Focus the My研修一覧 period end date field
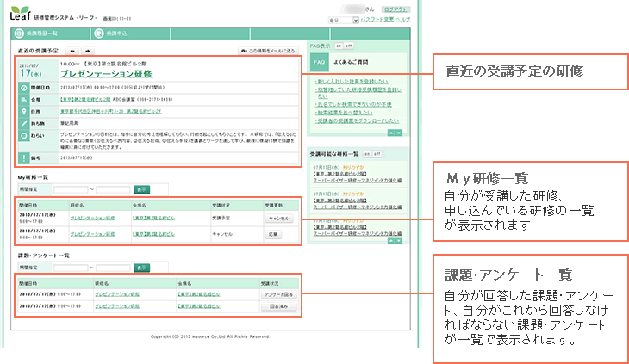629x364 pixels. 113,189
